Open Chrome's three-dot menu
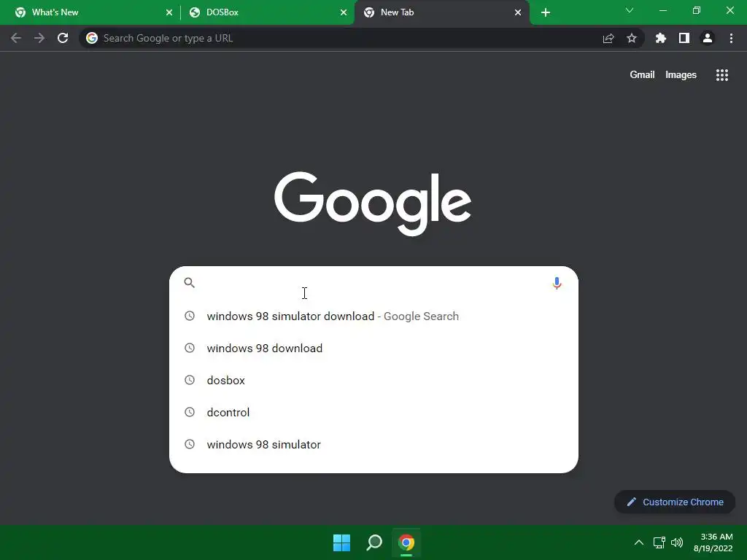This screenshot has width=747, height=560. (731, 38)
